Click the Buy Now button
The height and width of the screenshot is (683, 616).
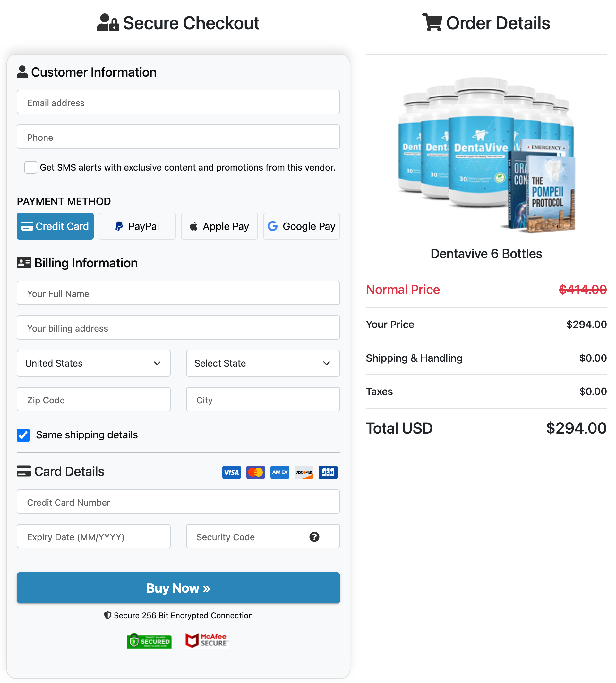[178, 588]
